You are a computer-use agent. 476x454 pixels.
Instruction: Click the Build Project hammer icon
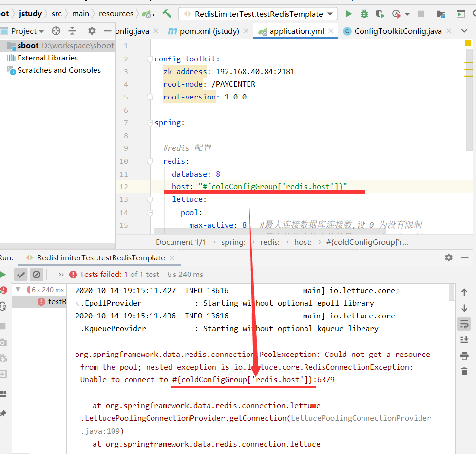point(167,14)
